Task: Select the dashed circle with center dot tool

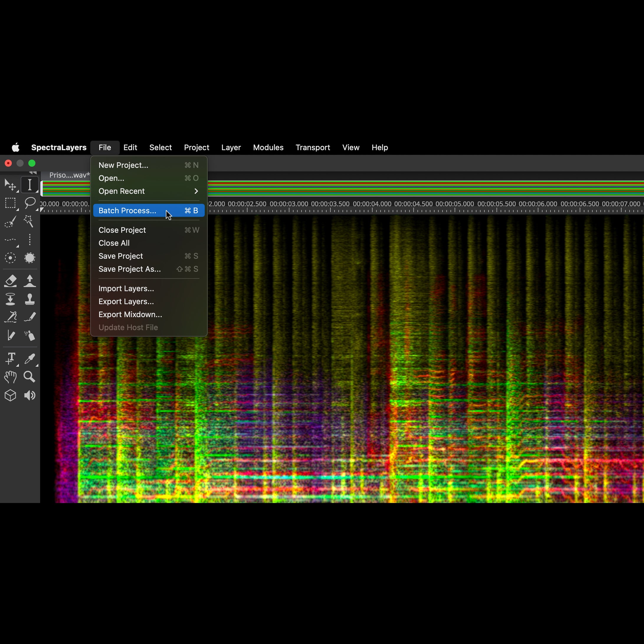Action: point(10,258)
